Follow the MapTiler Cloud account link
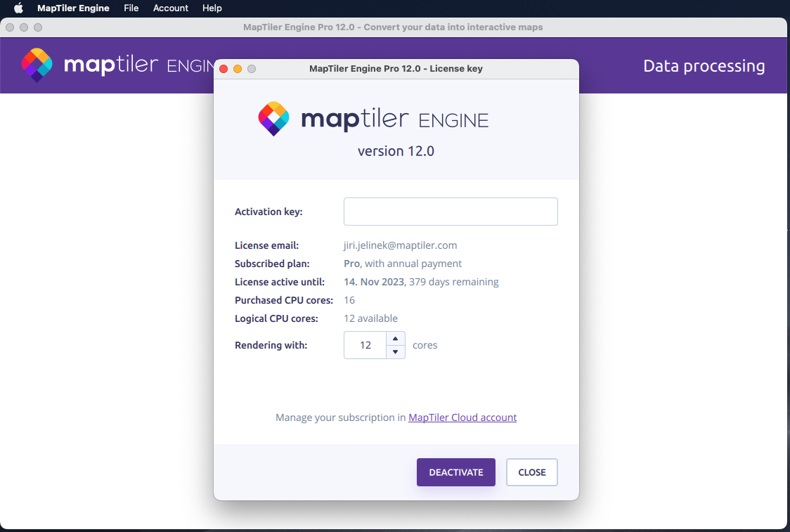The width and height of the screenshot is (790, 532). pos(462,417)
